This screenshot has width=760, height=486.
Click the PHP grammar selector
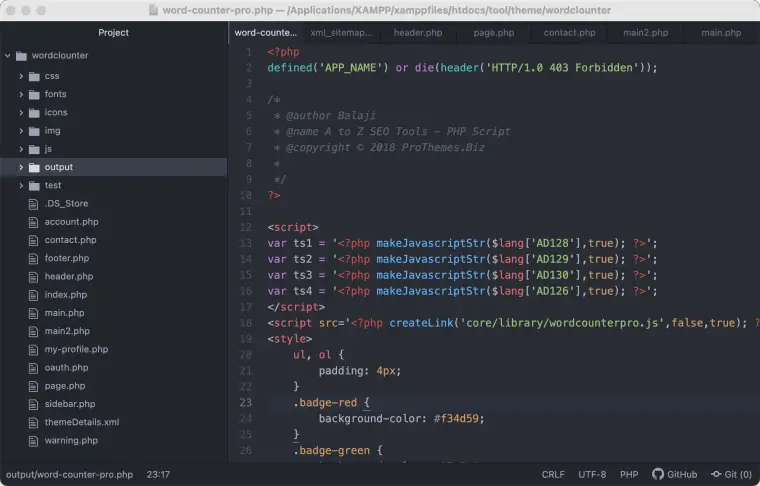pos(629,474)
